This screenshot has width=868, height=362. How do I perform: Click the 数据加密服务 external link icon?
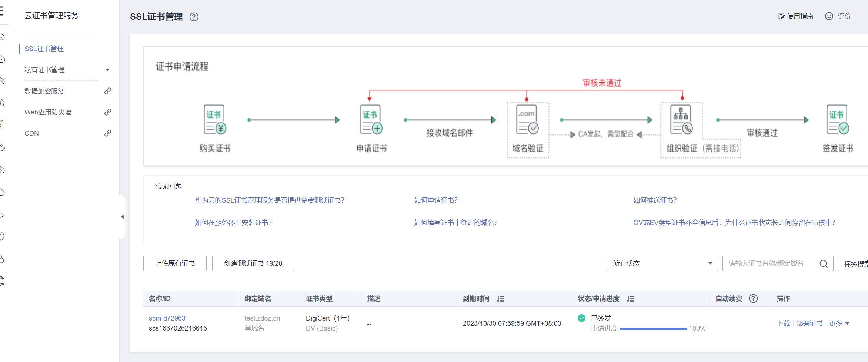coord(108,91)
